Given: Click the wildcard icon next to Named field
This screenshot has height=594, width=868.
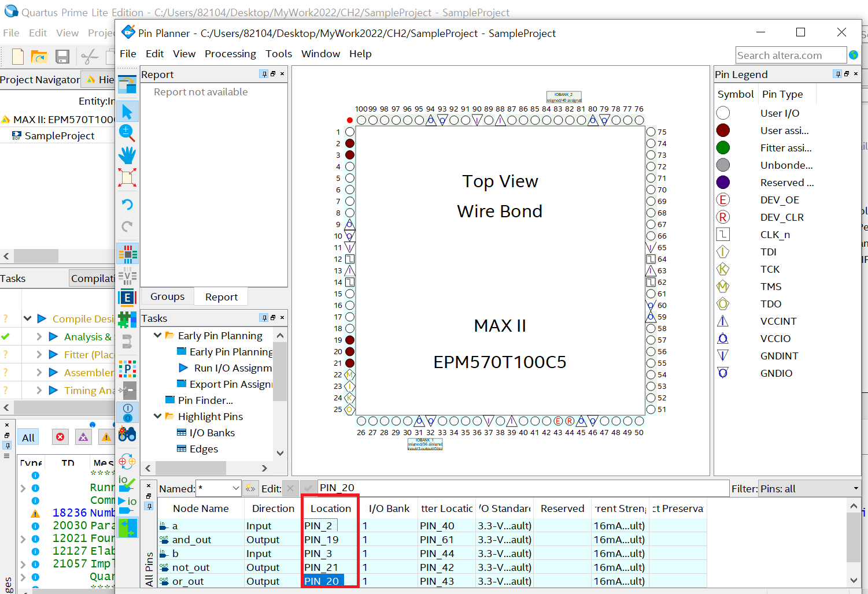Looking at the screenshot, I should [x=250, y=488].
